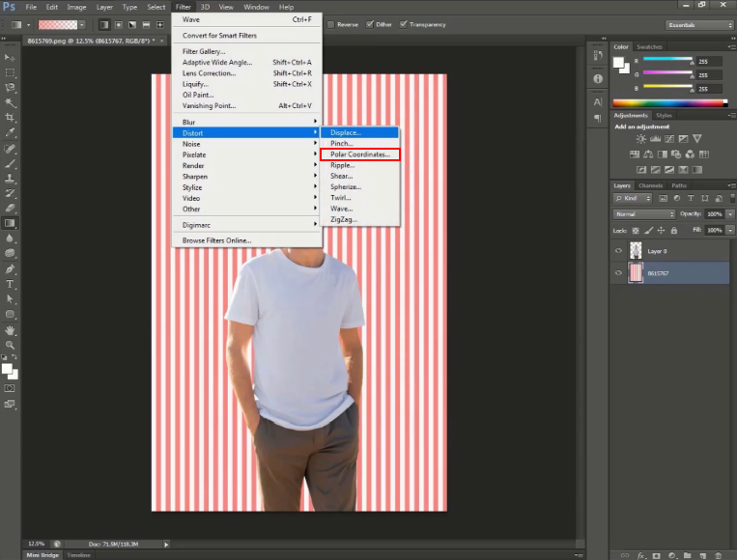Select the Crop tool
Viewport: 737px width, 560px height.
10,118
